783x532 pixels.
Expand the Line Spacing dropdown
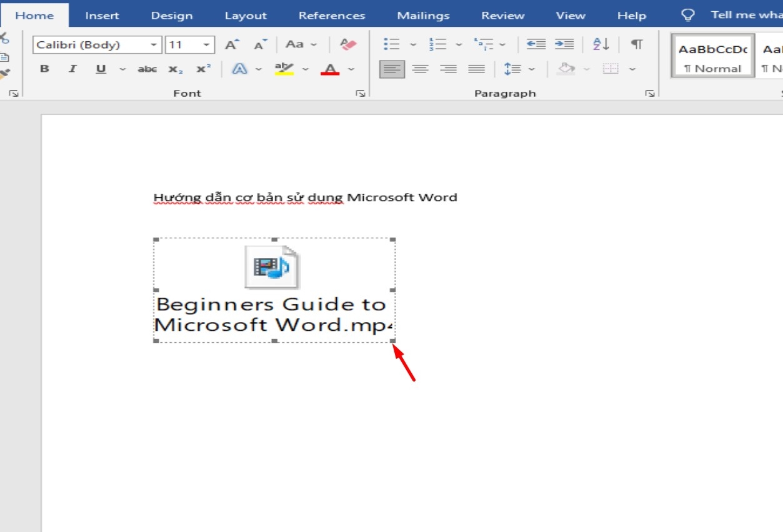[532, 69]
